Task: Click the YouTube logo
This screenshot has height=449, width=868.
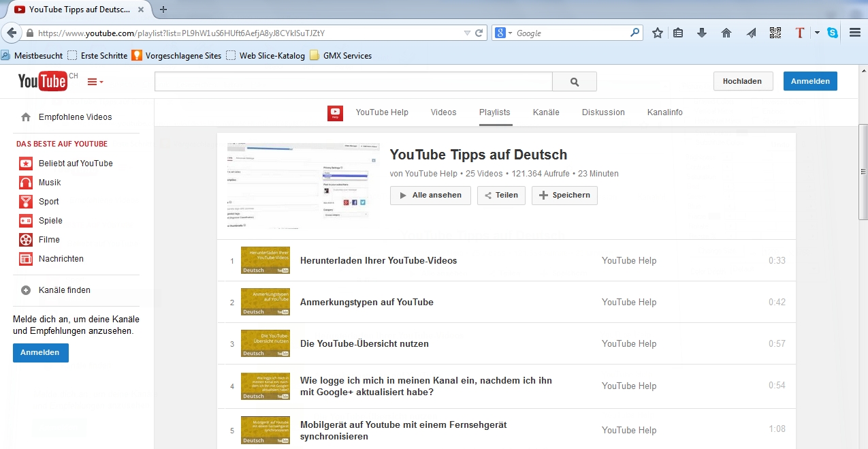Action: tap(43, 81)
